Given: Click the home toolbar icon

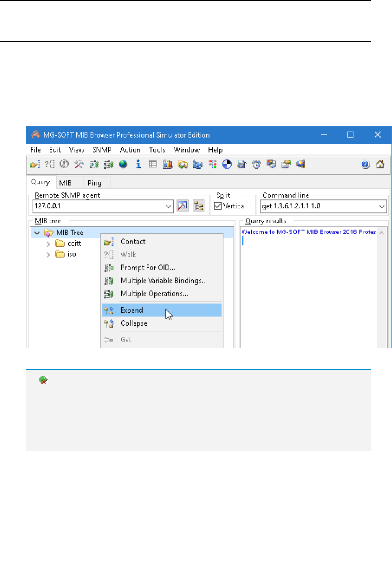Looking at the screenshot, I should [380, 164].
